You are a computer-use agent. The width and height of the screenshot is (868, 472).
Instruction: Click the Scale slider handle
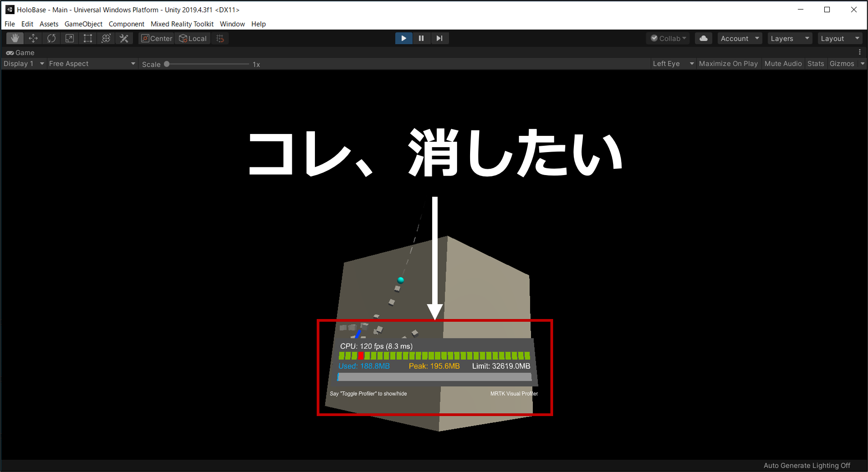click(167, 64)
